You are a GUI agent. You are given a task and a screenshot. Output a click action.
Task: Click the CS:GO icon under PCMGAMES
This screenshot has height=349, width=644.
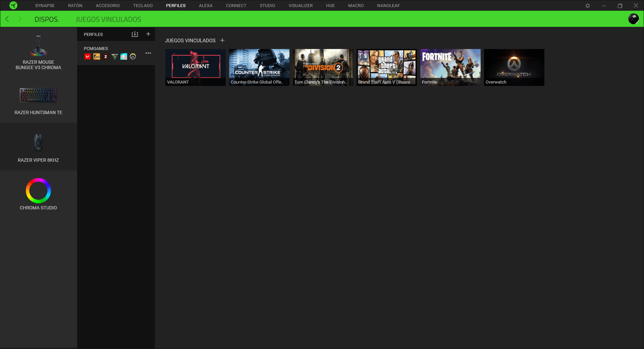[x=97, y=57]
